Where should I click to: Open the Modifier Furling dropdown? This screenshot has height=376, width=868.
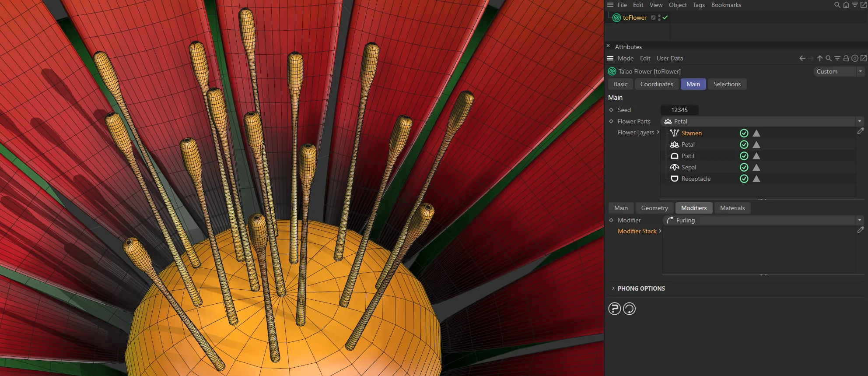(x=763, y=220)
